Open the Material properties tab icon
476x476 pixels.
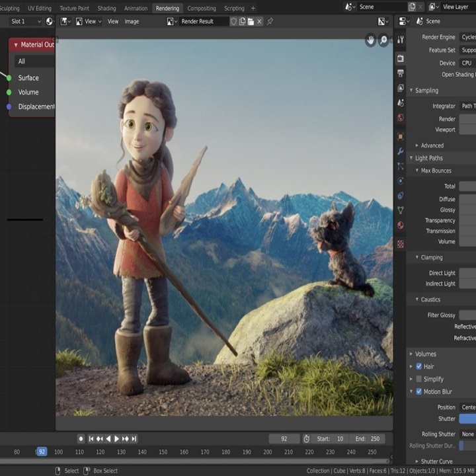tap(401, 225)
